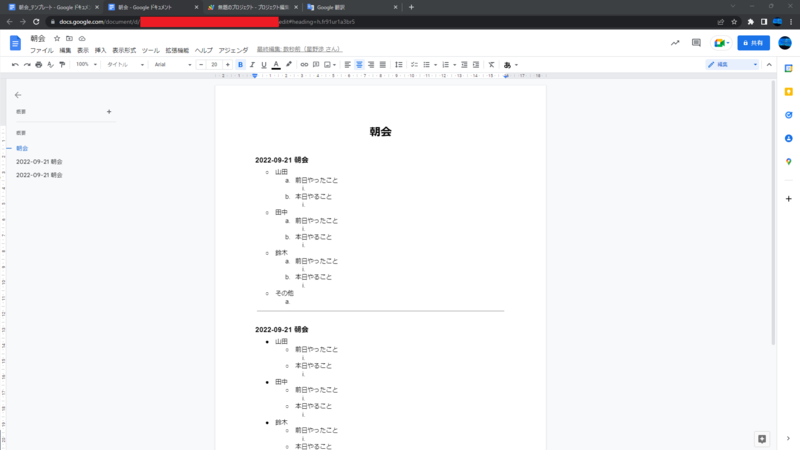This screenshot has height=450, width=800.
Task: Toggle Italic formatting
Action: pyautogui.click(x=252, y=65)
